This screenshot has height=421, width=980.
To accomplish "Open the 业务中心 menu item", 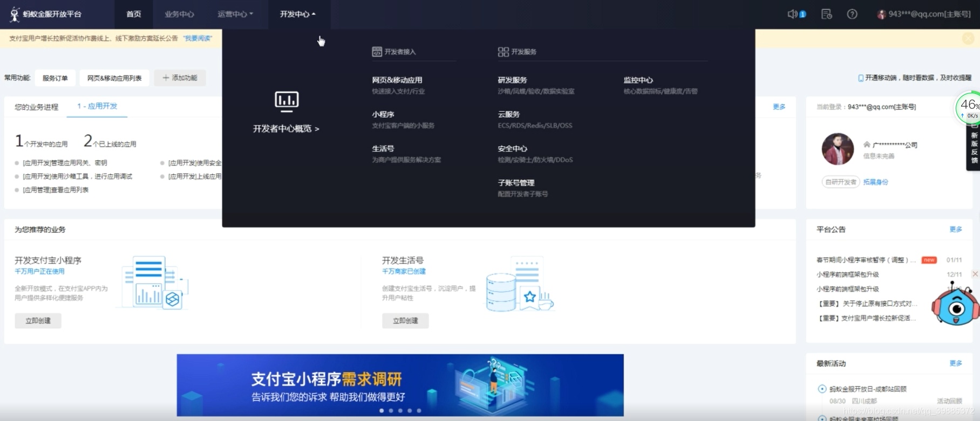I will (179, 14).
